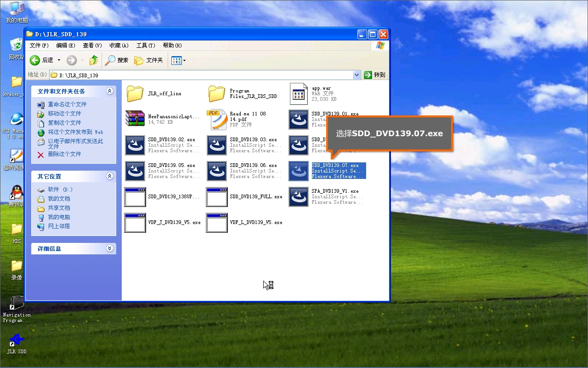Screen dimensions: 588x368
Task: Click Rename this file (重命名这个文件)
Action: tap(67, 104)
